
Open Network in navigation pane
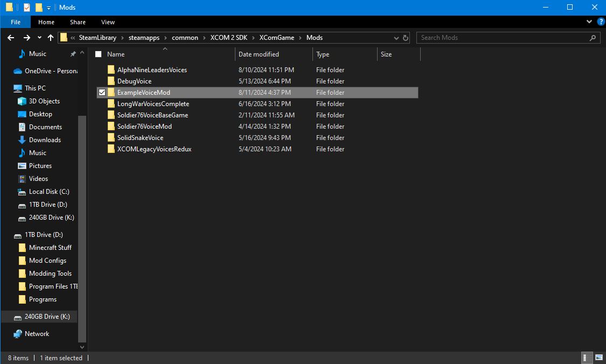37,333
